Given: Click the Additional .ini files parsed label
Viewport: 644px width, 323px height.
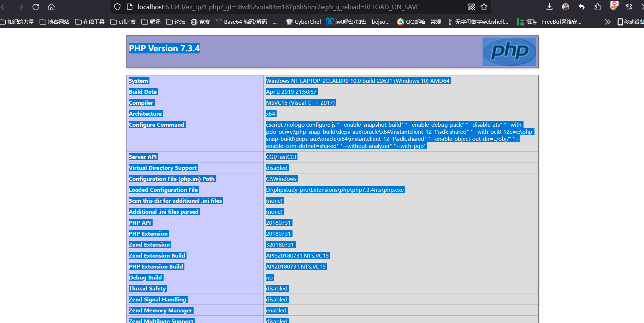Looking at the screenshot, I should [x=164, y=212].
